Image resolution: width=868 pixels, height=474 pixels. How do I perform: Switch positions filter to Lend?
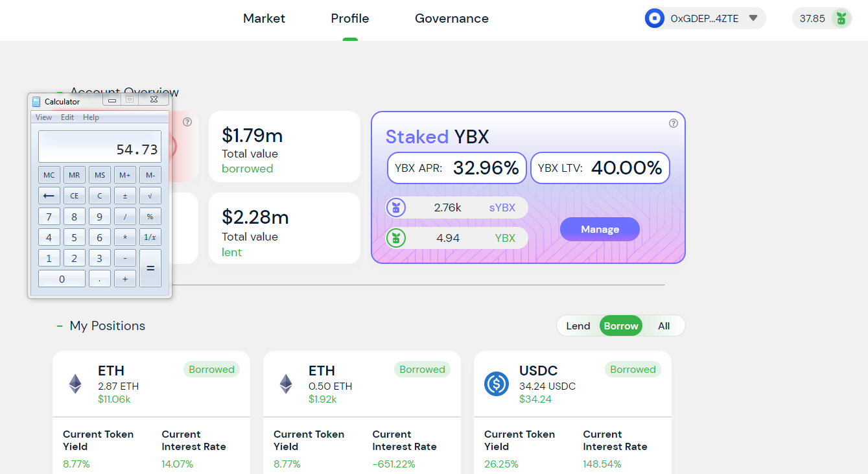pyautogui.click(x=578, y=326)
